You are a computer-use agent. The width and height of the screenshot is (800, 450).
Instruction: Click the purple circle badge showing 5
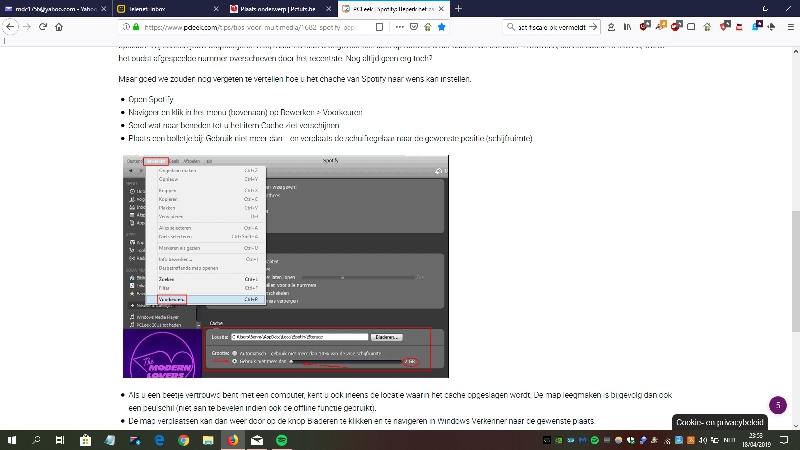tap(778, 405)
